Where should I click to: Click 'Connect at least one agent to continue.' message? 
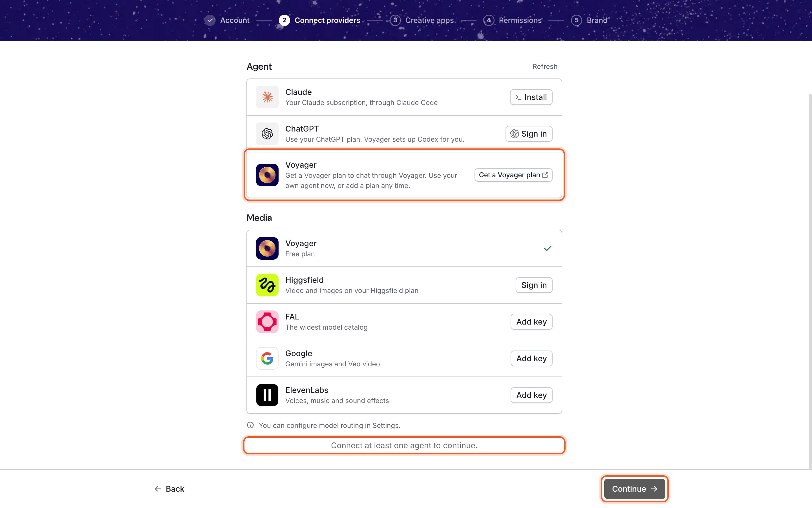[404, 445]
